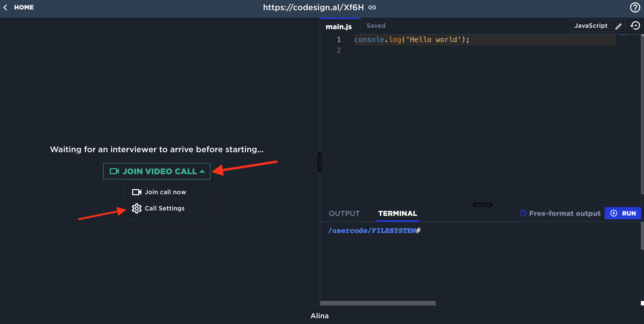Focus the terminal prompt /usercode/FILESYSTEM#
The height and width of the screenshot is (324, 644).
374,230
